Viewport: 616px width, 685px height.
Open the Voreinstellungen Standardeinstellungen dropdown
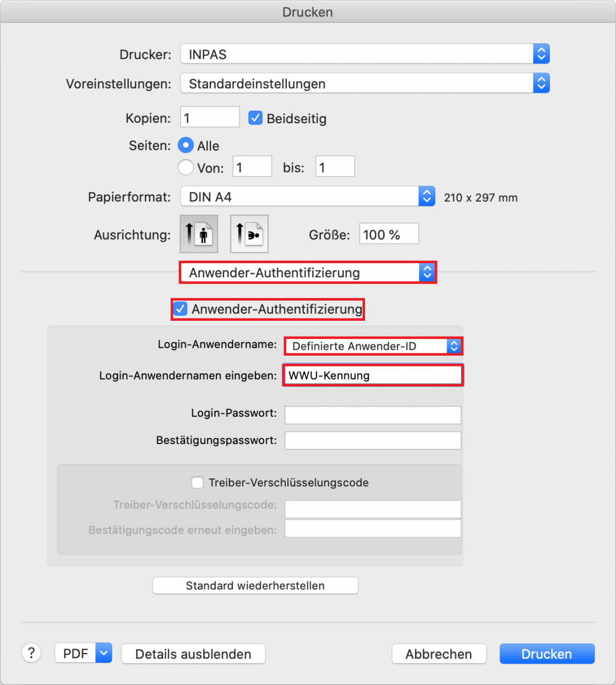[365, 83]
